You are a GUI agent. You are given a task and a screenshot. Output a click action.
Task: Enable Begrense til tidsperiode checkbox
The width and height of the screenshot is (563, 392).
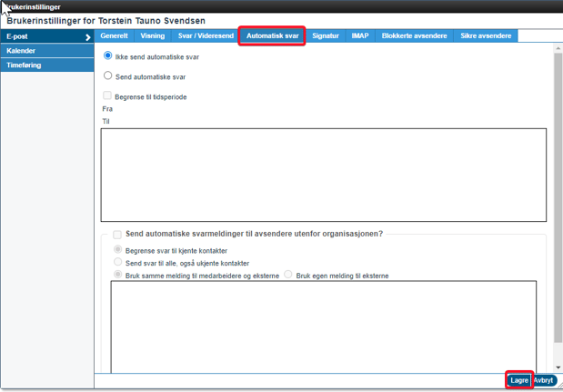107,96
